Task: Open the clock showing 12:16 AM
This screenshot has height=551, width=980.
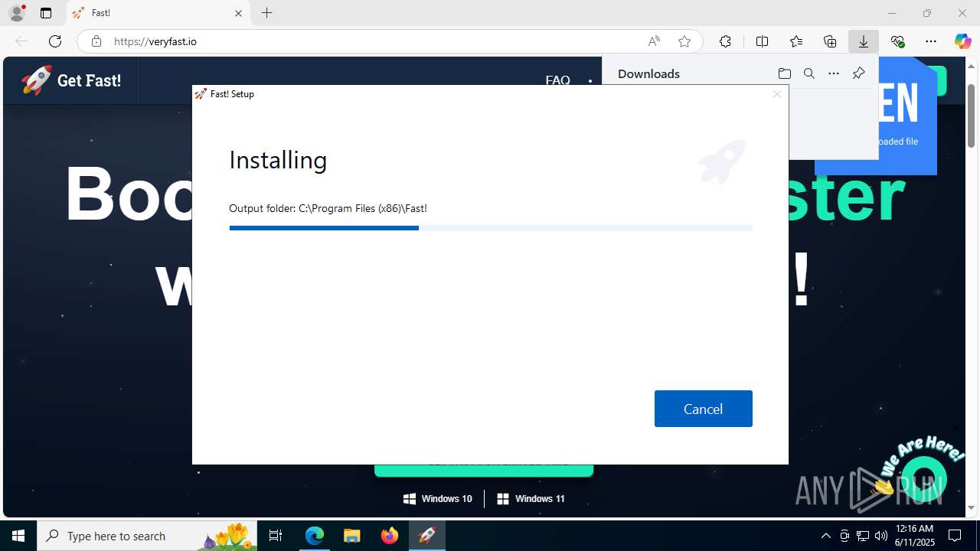Action: pos(914,536)
